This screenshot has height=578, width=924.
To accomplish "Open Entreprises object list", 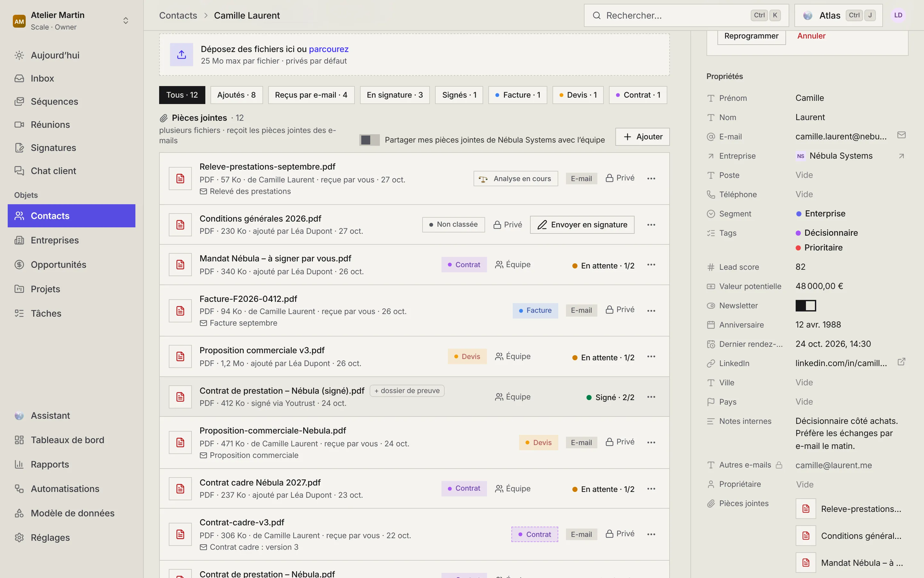I will tap(72, 240).
